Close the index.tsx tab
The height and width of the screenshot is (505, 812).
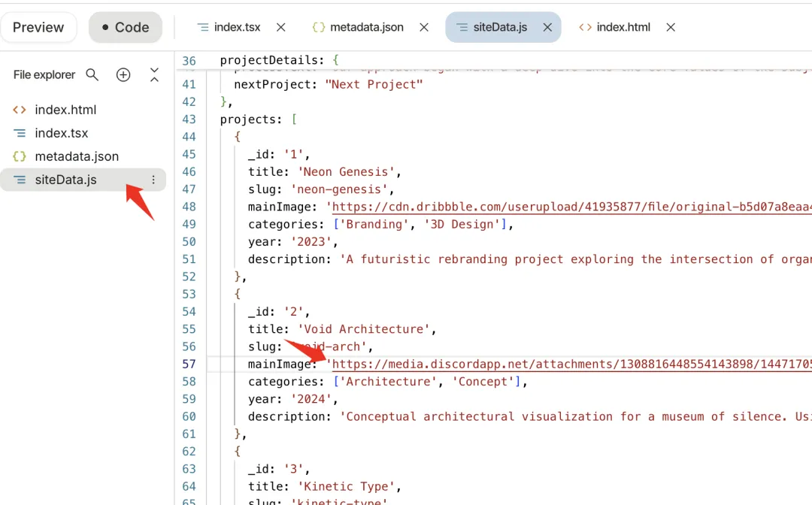(x=281, y=27)
